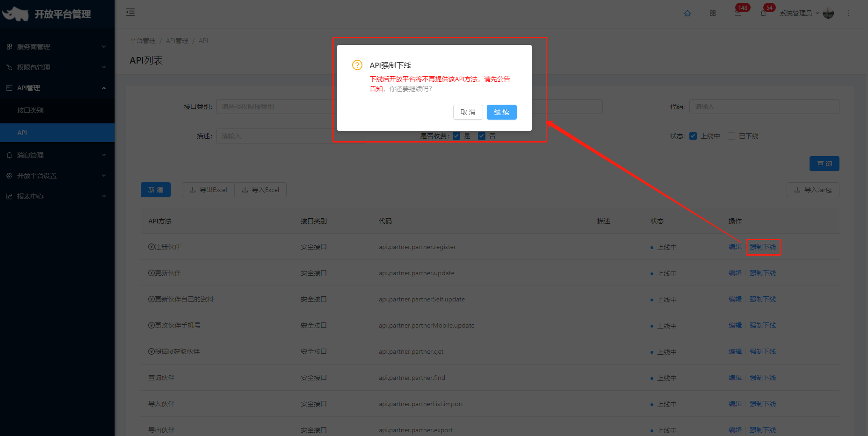Select the 接口类别 sidebar submenu item
The image size is (868, 436).
tap(57, 110)
